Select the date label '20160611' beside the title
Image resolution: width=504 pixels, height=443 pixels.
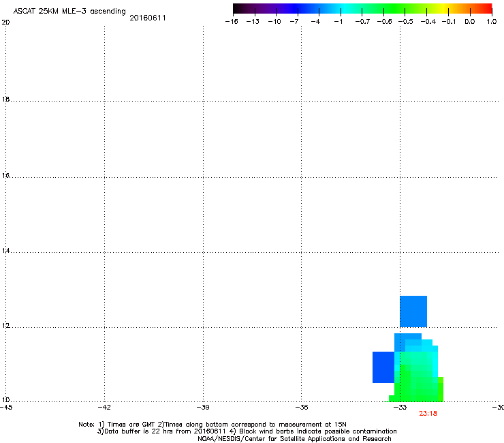pos(148,18)
